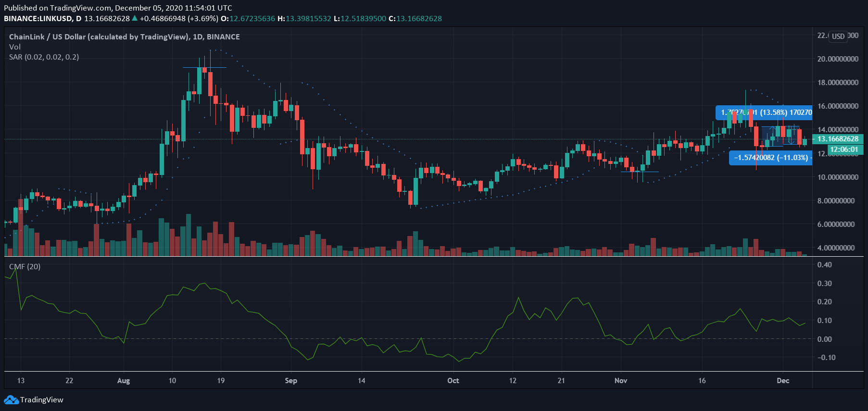
Task: Click the 13.58% gain measurement label
Action: (764, 112)
